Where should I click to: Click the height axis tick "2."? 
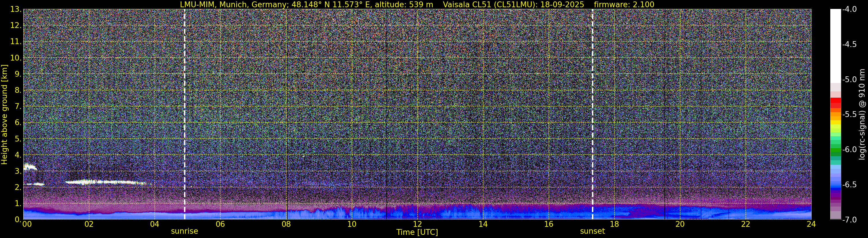point(18,187)
